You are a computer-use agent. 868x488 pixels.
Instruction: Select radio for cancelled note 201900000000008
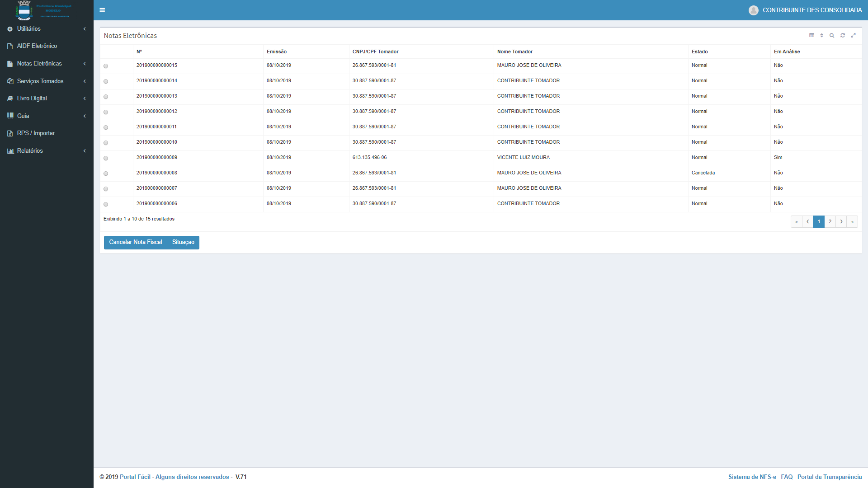point(106,174)
